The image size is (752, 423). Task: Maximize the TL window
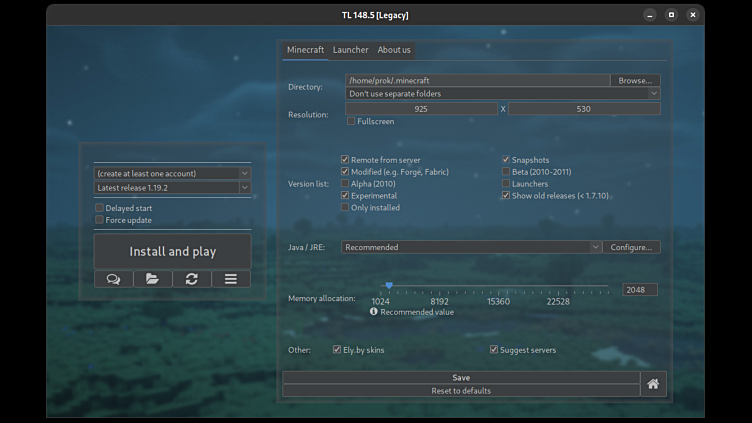point(671,15)
